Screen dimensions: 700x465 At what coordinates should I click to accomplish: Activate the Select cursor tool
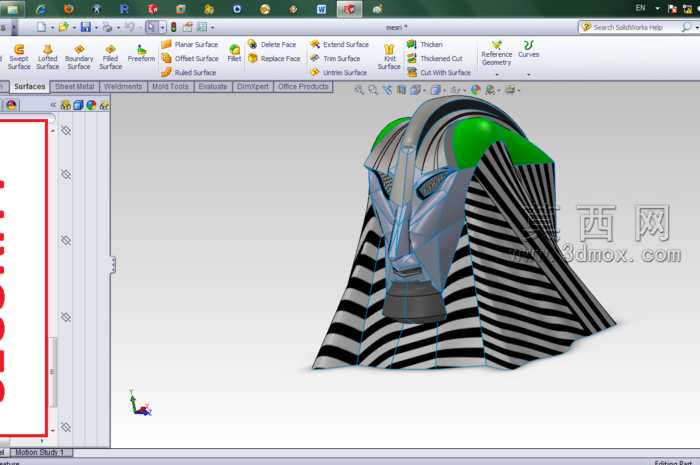(151, 27)
